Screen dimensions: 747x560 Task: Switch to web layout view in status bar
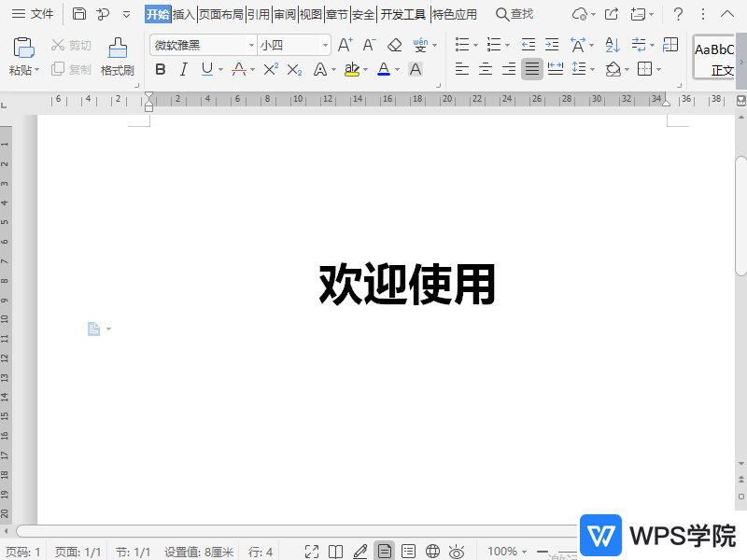[x=432, y=550]
